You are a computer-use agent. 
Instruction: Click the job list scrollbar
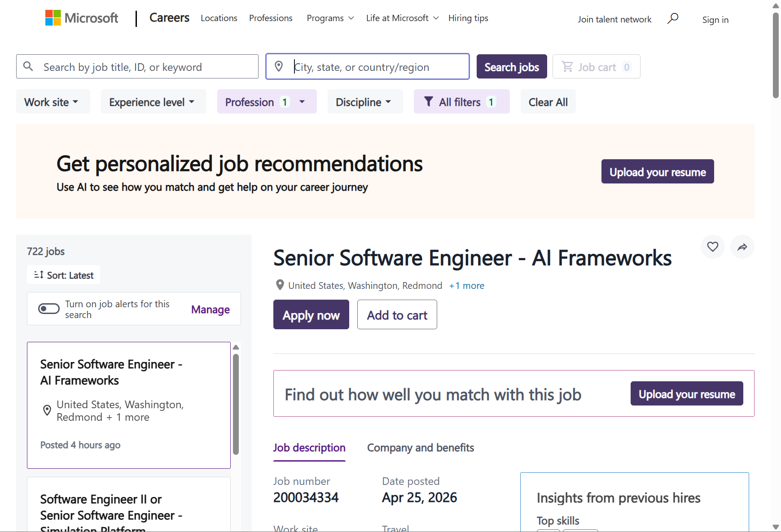coord(236,404)
